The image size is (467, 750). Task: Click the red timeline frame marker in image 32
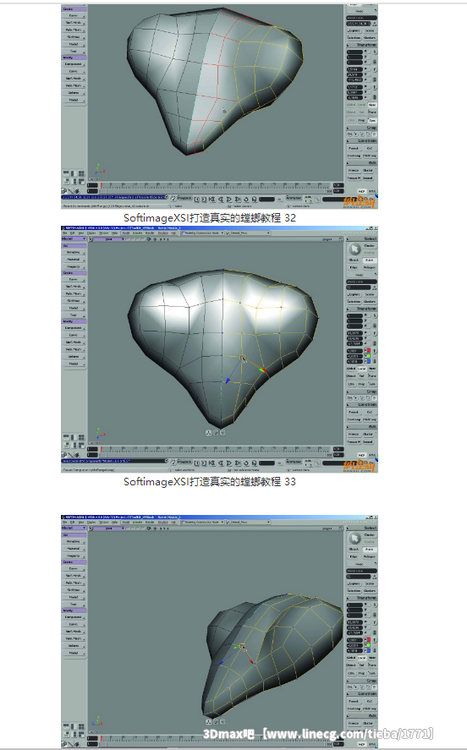(101, 185)
